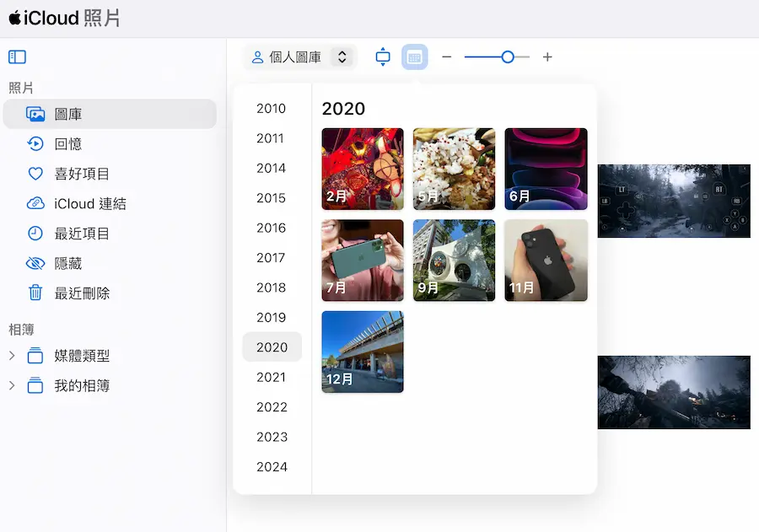Open the 5月 month thumbnail
The image size is (759, 532).
click(x=454, y=169)
